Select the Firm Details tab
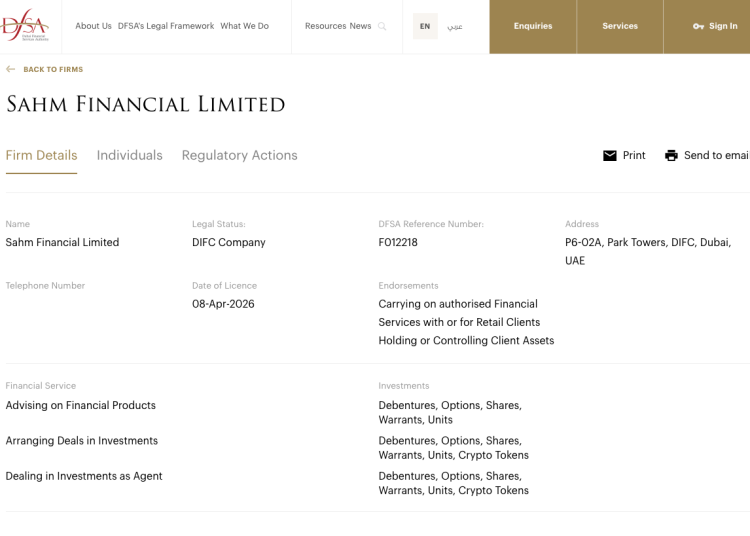750x536 pixels. coord(41,155)
